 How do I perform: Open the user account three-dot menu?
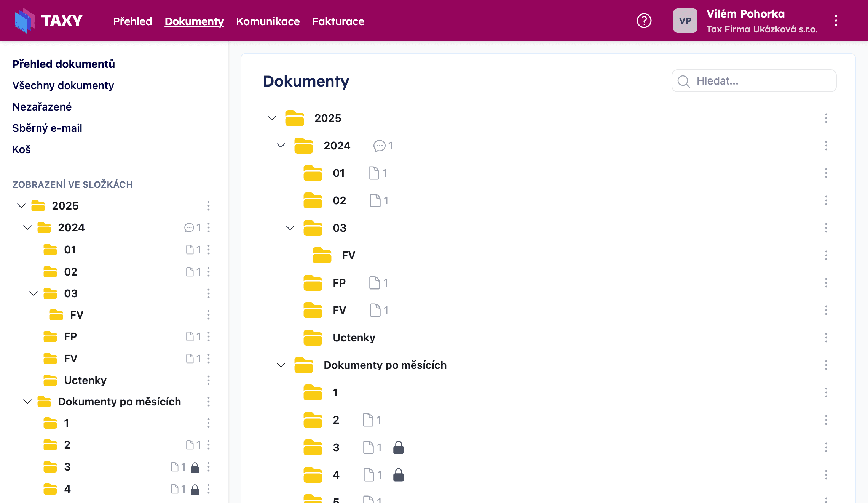pos(836,21)
